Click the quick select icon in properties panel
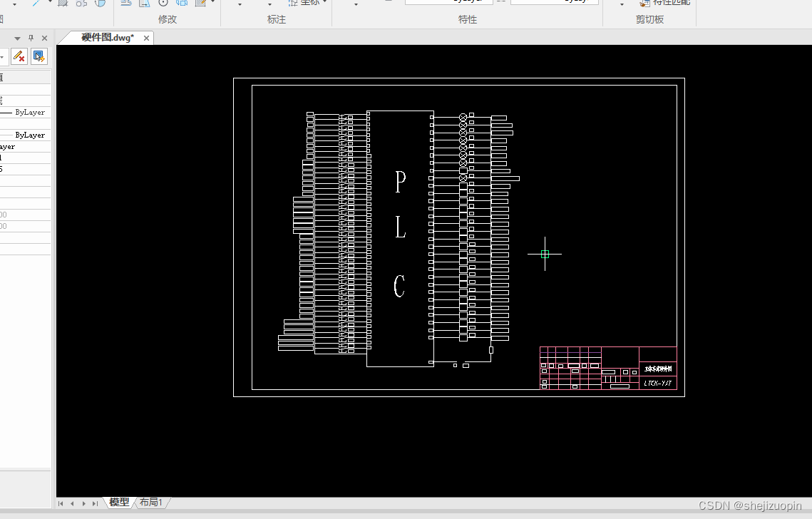The image size is (812, 519). tap(38, 56)
